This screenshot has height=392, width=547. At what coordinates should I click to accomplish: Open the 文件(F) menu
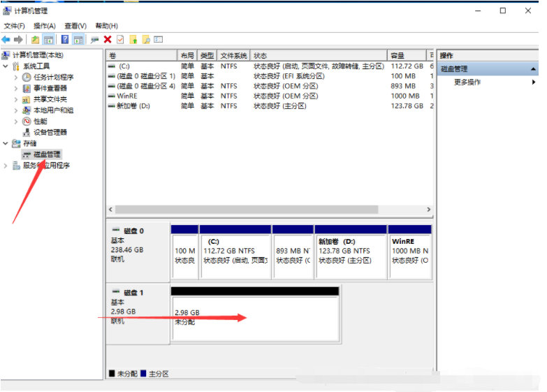point(14,26)
